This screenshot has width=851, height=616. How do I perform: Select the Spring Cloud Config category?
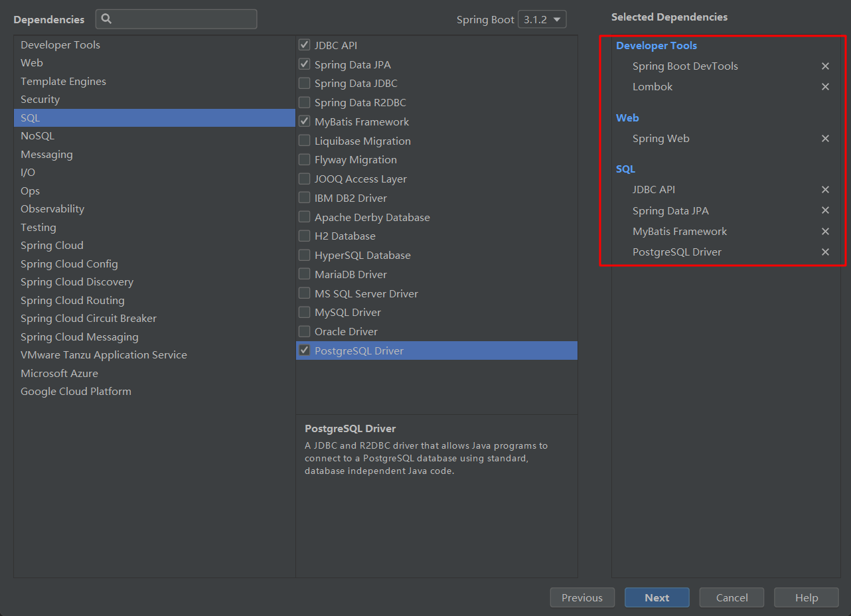(154, 264)
